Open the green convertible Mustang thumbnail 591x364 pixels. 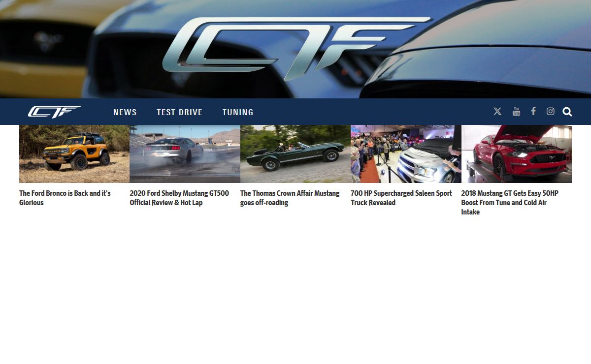coord(295,154)
